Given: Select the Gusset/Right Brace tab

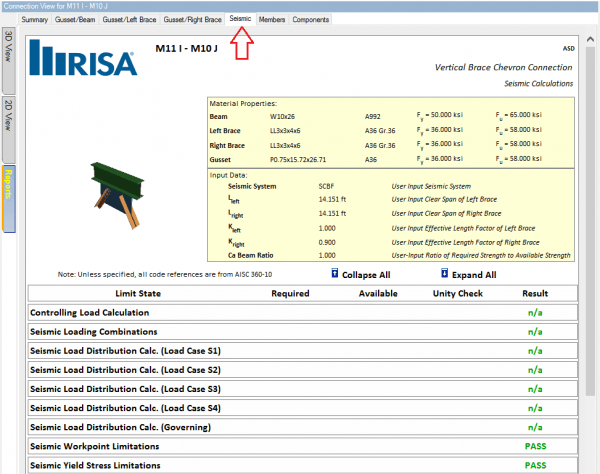Looking at the screenshot, I should [x=193, y=19].
